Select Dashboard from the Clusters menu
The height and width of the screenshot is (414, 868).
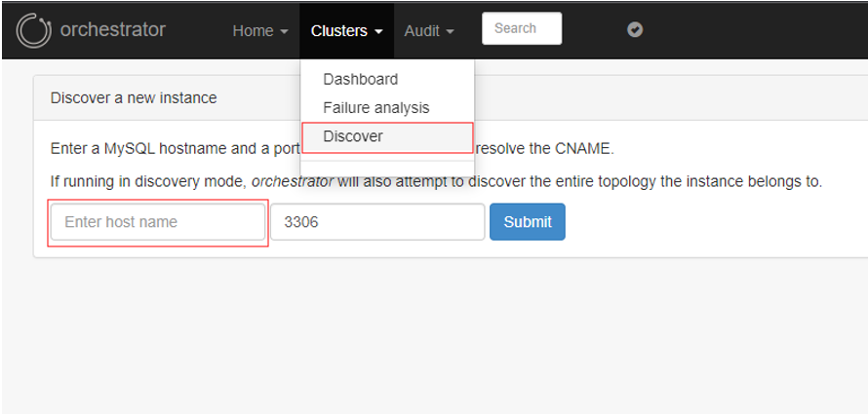pos(361,79)
